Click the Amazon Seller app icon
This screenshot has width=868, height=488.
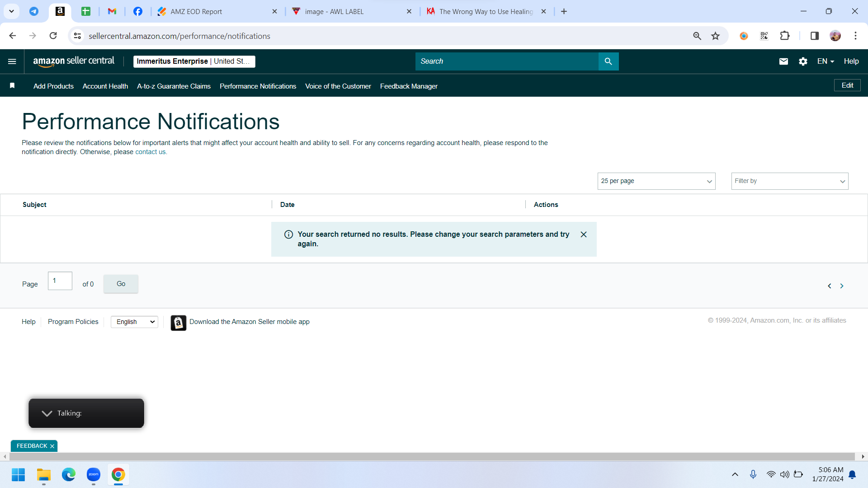(179, 323)
